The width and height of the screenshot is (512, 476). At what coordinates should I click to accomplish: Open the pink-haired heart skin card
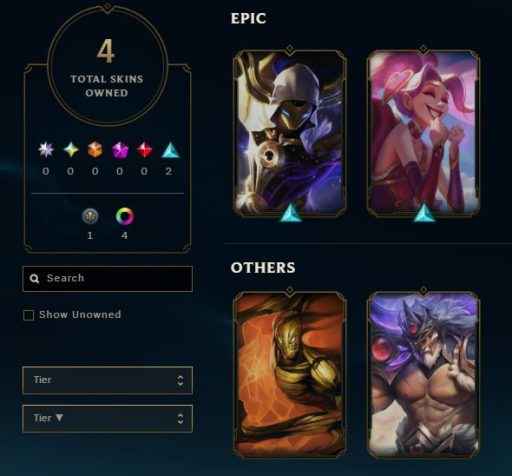click(x=423, y=133)
